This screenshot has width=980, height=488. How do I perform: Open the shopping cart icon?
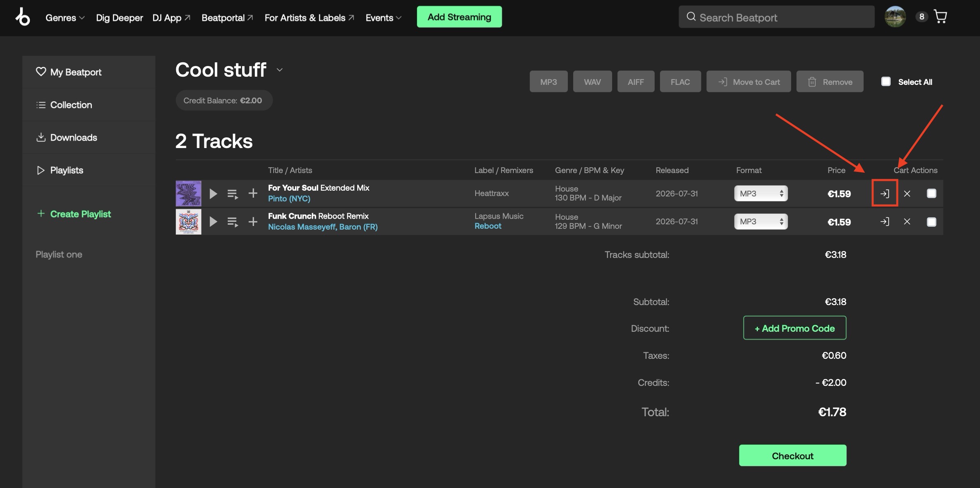coord(940,17)
